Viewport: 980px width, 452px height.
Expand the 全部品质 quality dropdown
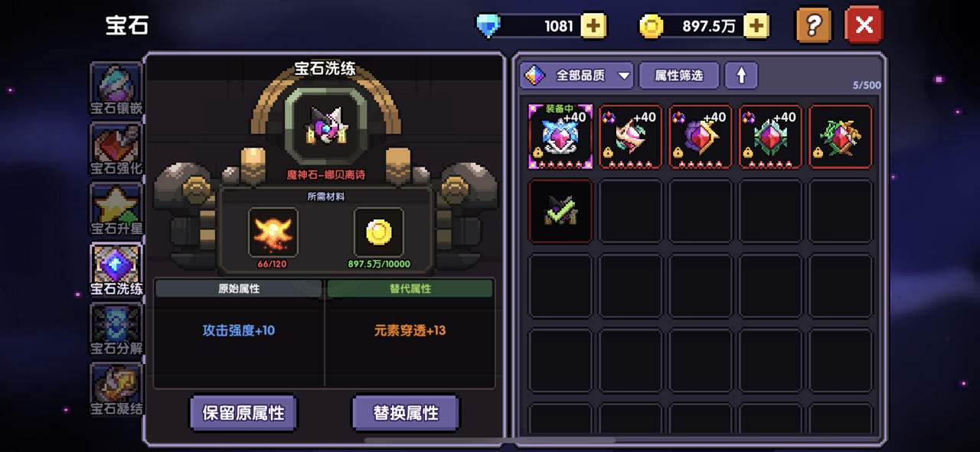pos(577,75)
